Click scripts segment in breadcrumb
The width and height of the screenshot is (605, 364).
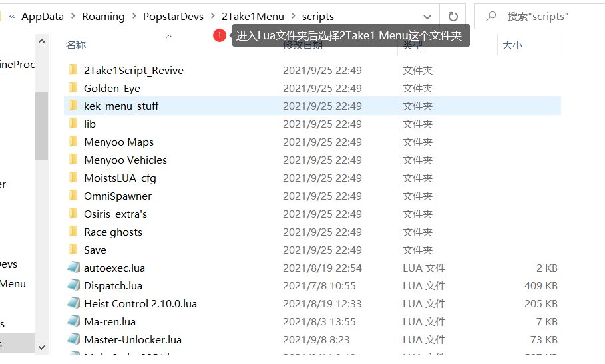pos(318,16)
